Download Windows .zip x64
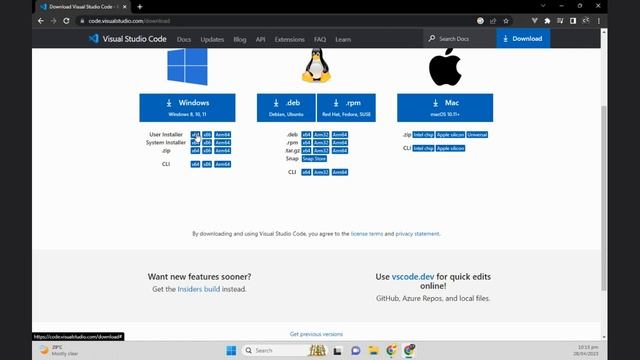Viewport: 640px width, 360px height. pos(196,151)
